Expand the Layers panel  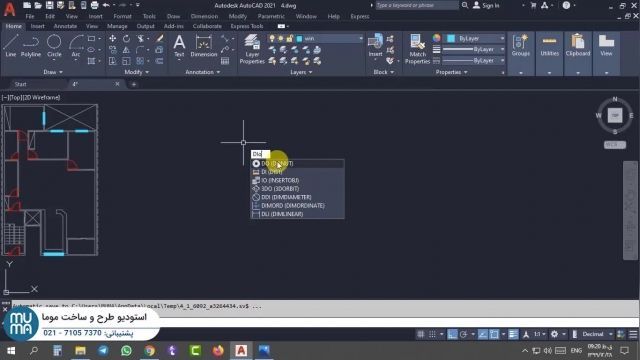tap(301, 72)
